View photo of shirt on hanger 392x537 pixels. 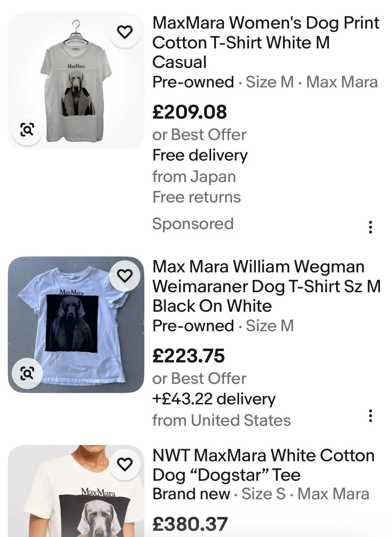(x=76, y=81)
